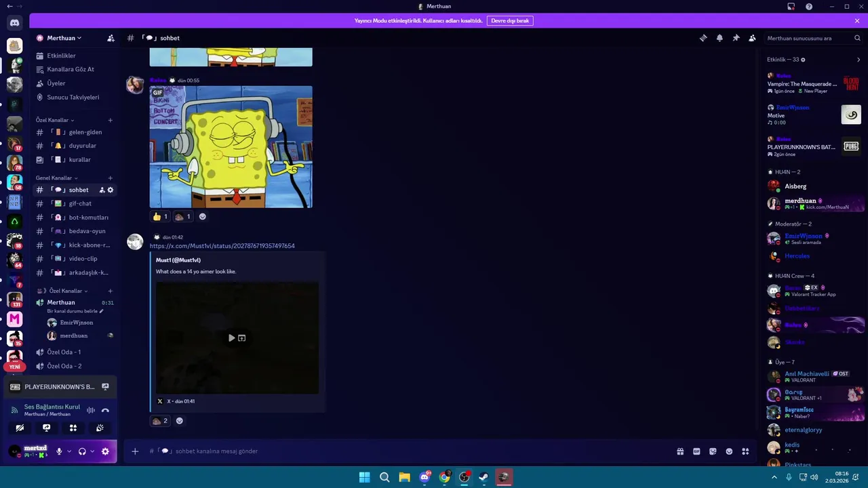Open headphone output options arrow
This screenshot has width=868, height=488.
pyautogui.click(x=92, y=451)
